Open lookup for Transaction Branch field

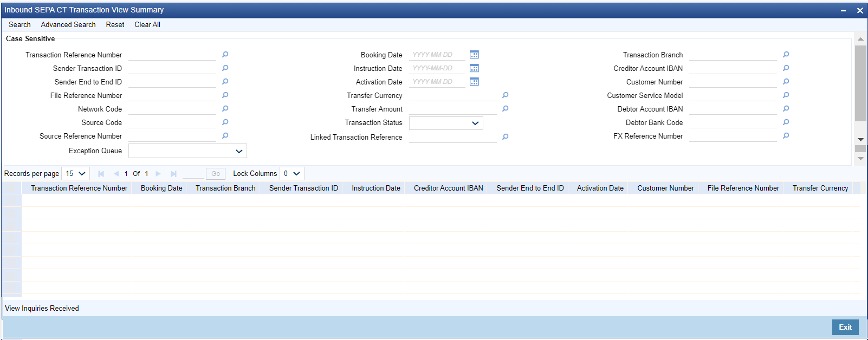(x=786, y=55)
